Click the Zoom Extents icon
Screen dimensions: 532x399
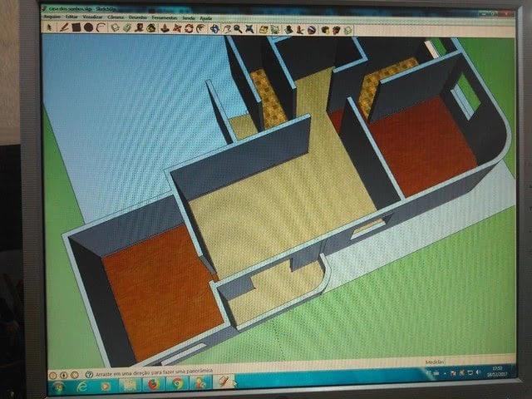point(249,29)
